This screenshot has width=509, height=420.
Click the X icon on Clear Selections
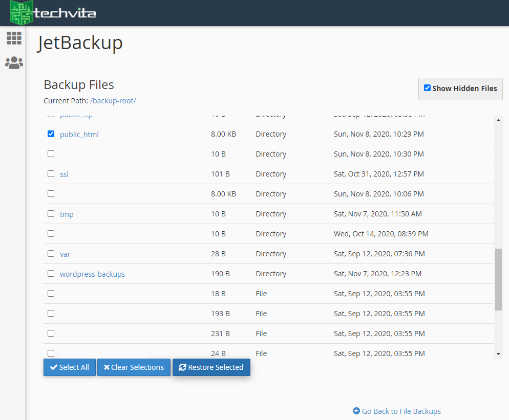pyautogui.click(x=107, y=367)
